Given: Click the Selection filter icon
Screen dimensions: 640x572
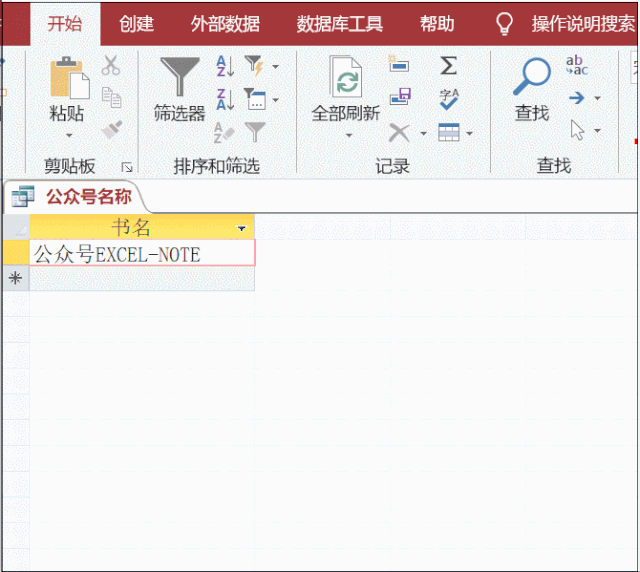Looking at the screenshot, I should pos(255,66).
